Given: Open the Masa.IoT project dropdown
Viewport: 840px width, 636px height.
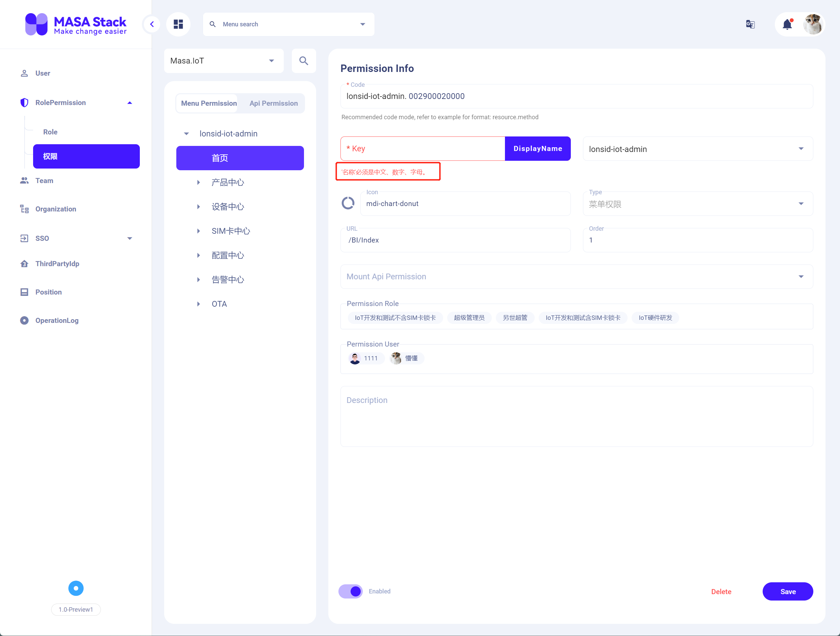Looking at the screenshot, I should click(223, 61).
